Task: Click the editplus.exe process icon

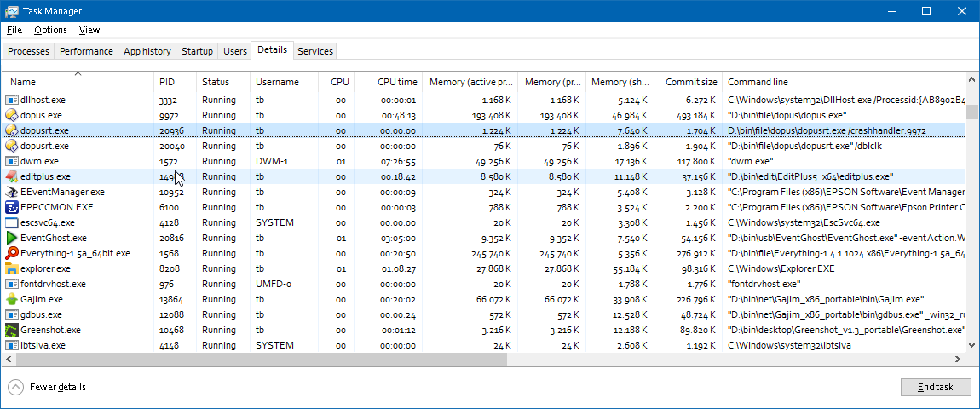Action: pos(12,176)
